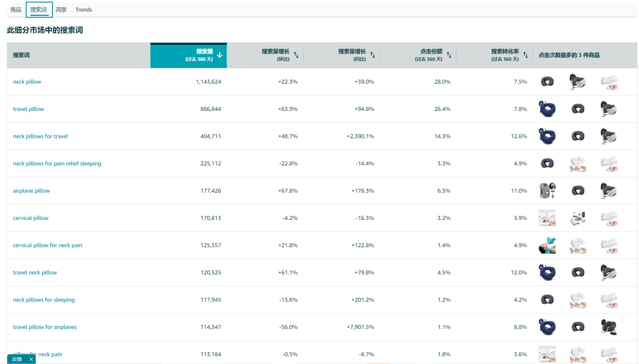Open first product thumbnail in cervical pillow row
Viewport: 639px width, 364px height.
point(547,218)
